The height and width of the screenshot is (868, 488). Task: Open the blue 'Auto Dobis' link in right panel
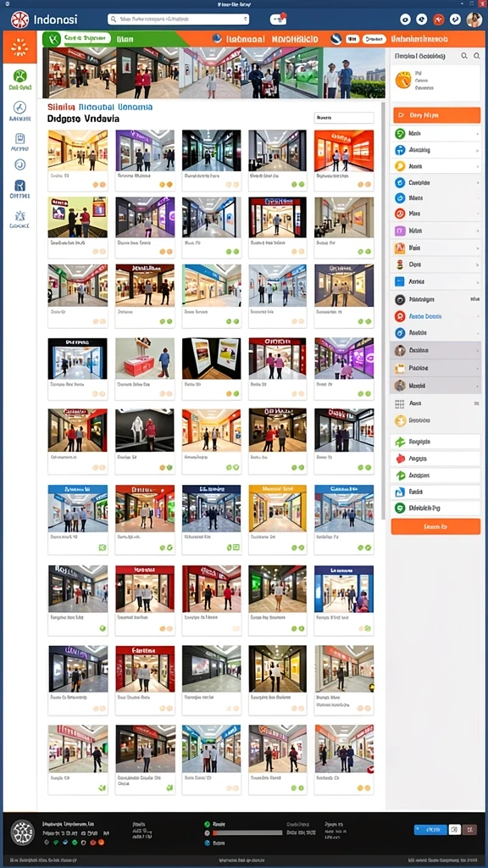[x=425, y=317]
